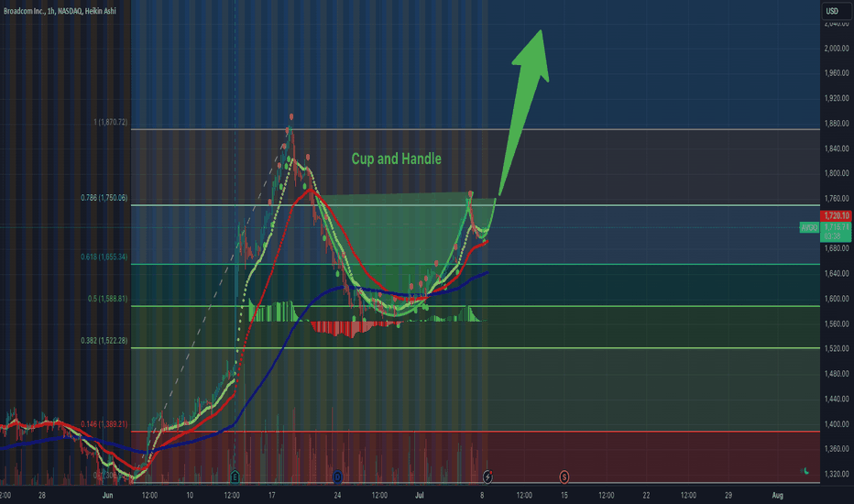854x504 pixels.
Task: Click the 1,400.00 price axis label
Action: [837, 424]
